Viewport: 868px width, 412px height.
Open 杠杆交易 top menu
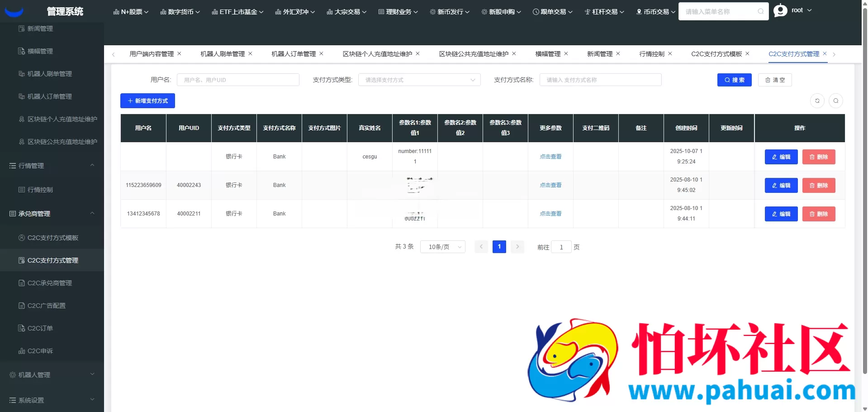pyautogui.click(x=604, y=12)
